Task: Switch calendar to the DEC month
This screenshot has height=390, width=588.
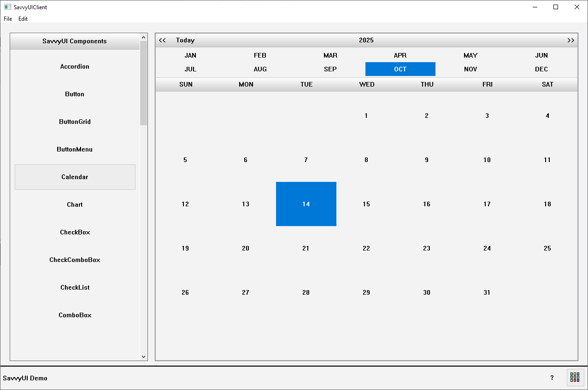Action: 541,69
